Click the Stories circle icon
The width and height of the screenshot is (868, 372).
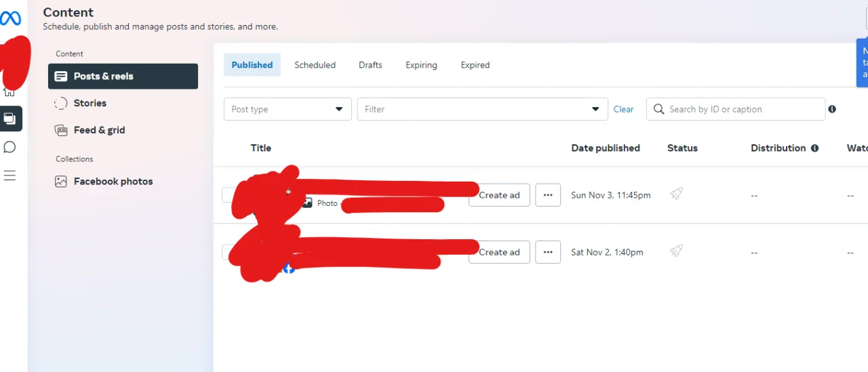coord(61,103)
